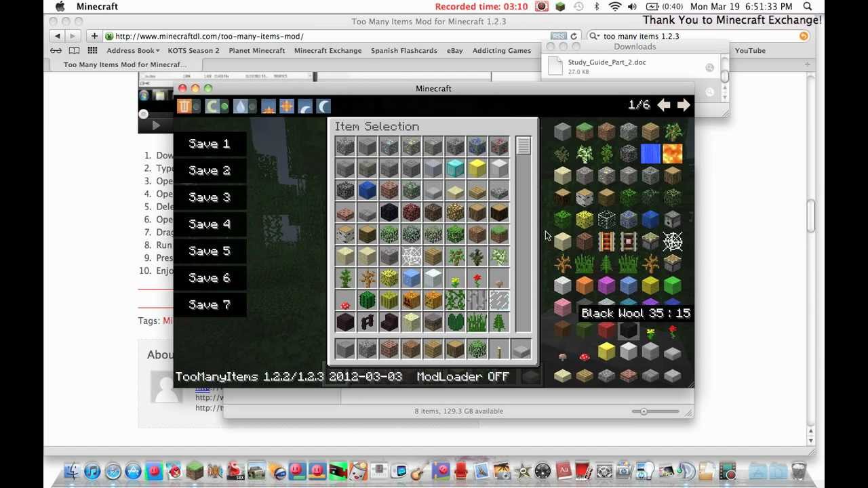
Task: Click Save 6 inventory slot
Action: tap(209, 278)
